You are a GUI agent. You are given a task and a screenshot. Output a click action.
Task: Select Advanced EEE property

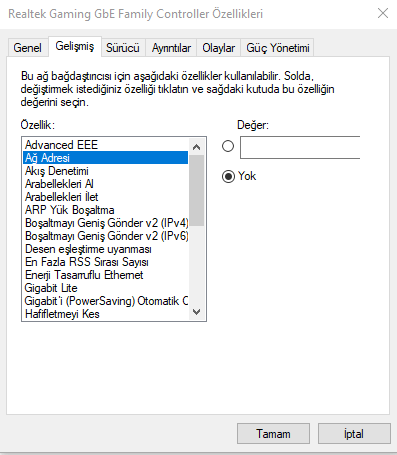[106, 145]
